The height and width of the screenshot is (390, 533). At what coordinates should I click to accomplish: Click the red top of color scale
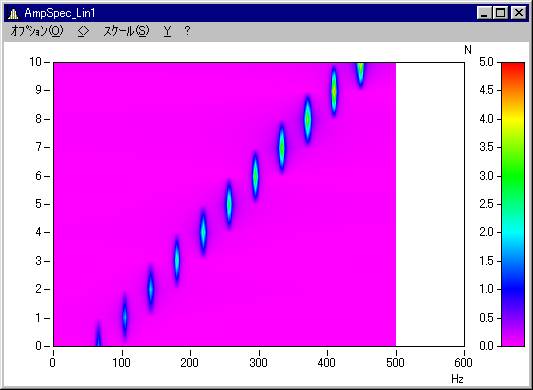pyautogui.click(x=513, y=67)
